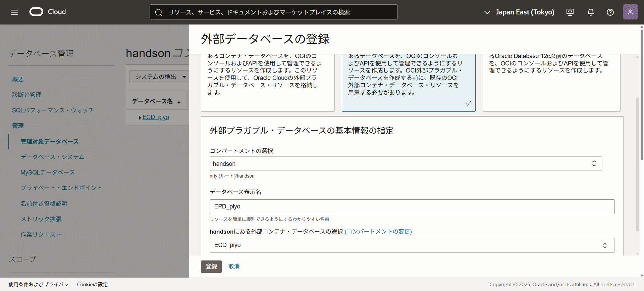Click Cookieの設定 footer link
This screenshot has height=291, width=644.
pos(92,284)
